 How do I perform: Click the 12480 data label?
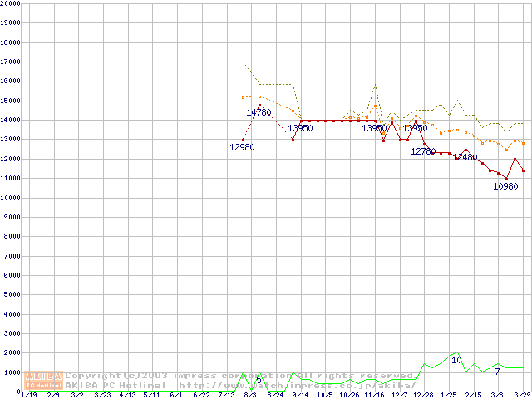pyautogui.click(x=465, y=157)
